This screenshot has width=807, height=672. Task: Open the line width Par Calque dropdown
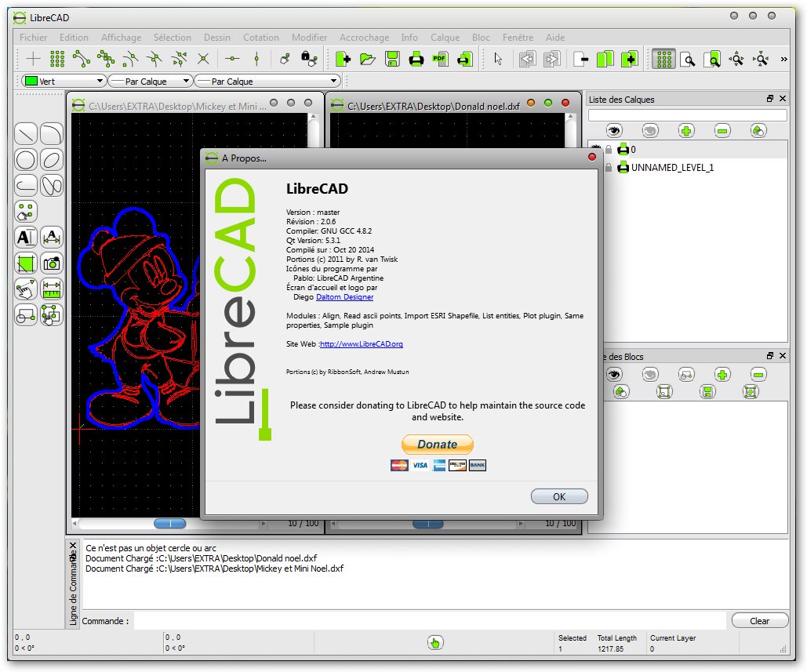150,81
